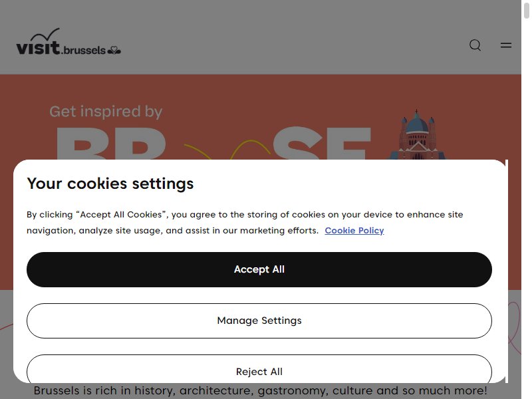Click the large "BR" banner letters
532x399 pixels.
pos(111,143)
